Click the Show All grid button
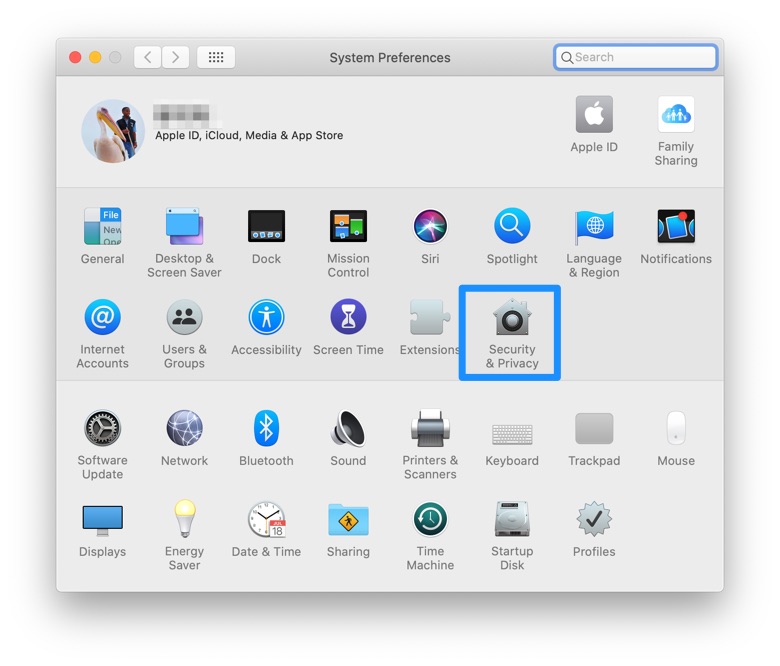 pos(216,57)
